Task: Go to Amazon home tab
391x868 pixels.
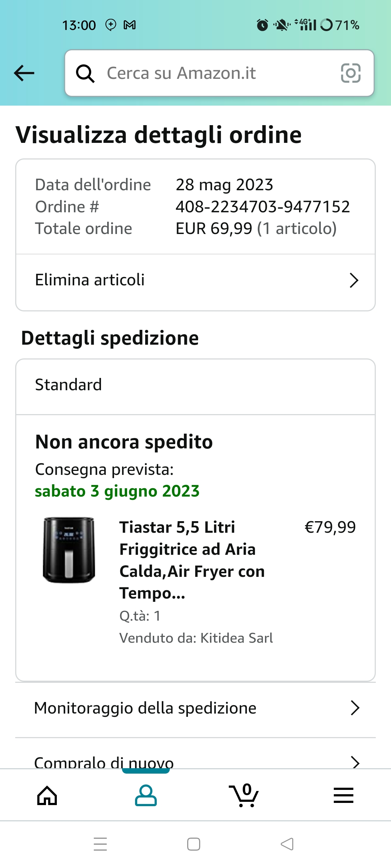Action: 47,796
